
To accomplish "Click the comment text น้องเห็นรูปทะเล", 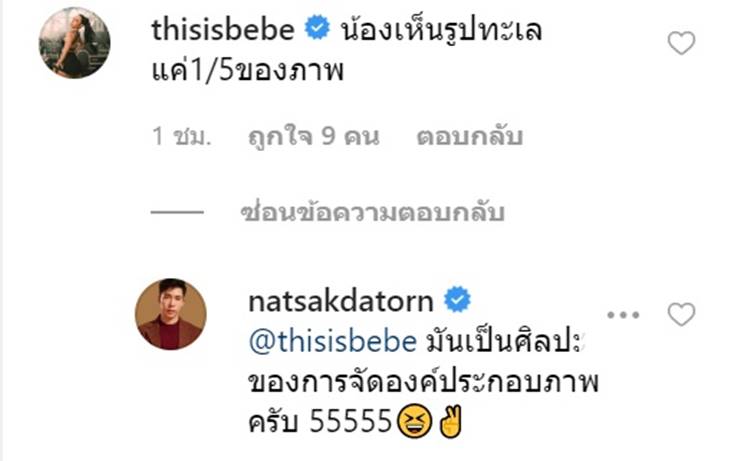I will [441, 30].
